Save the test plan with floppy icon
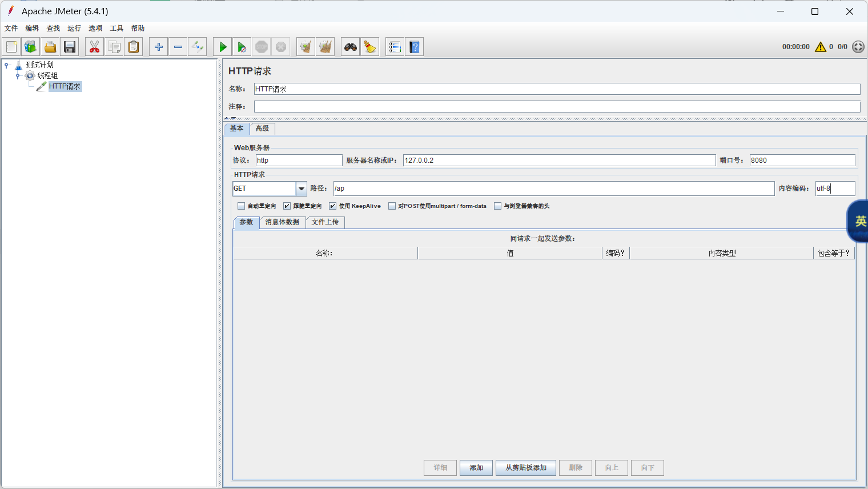 tap(70, 47)
